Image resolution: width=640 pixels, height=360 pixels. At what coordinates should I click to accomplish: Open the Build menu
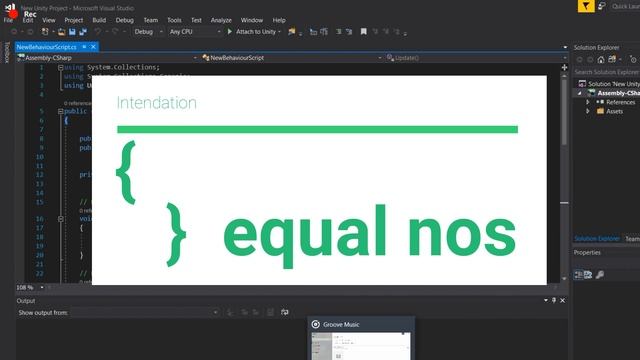point(99,20)
